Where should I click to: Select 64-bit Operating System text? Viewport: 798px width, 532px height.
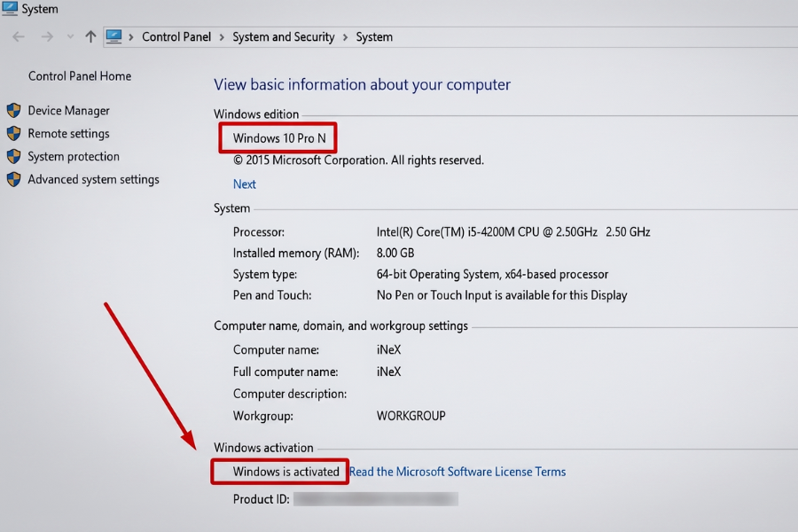click(x=492, y=274)
